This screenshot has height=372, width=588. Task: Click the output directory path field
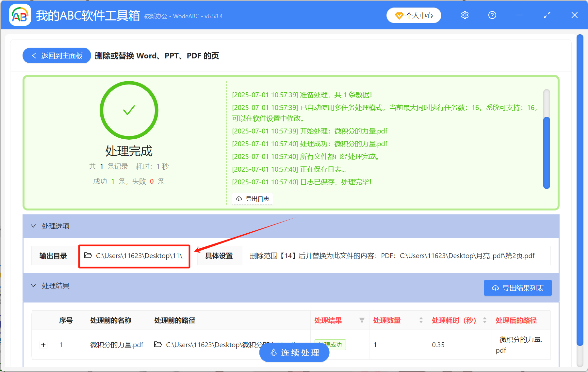point(137,256)
